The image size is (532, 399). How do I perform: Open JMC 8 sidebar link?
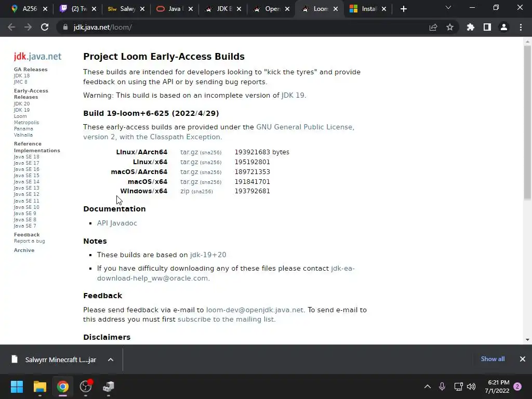coord(20,82)
